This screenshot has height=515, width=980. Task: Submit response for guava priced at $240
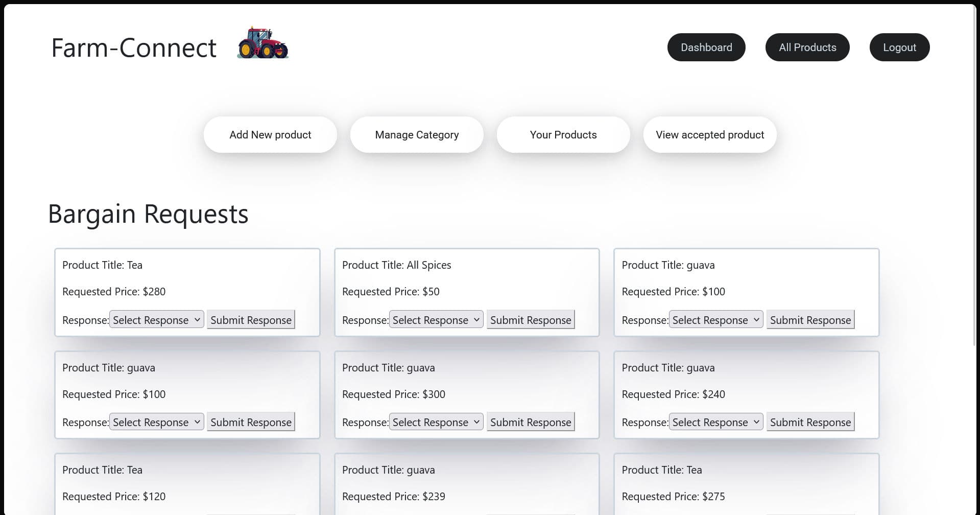click(x=810, y=422)
